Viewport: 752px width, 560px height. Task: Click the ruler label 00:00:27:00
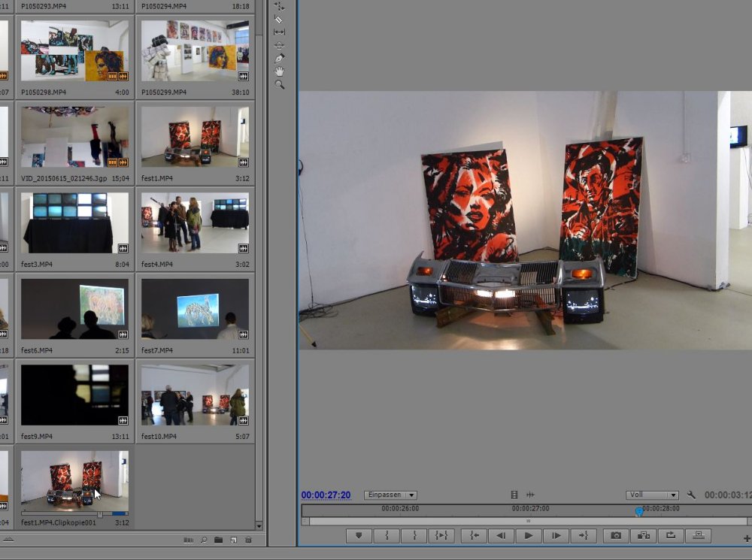530,508
